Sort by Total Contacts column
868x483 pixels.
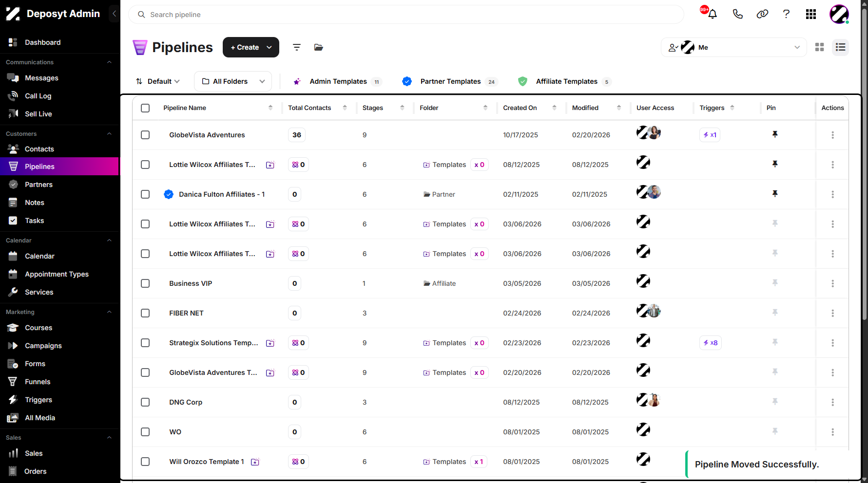(345, 108)
